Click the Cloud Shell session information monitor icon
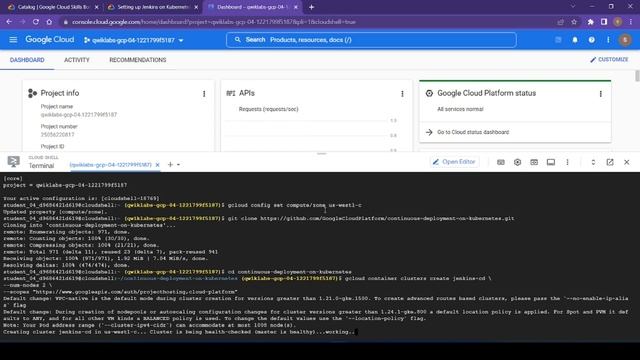 pos(551,162)
